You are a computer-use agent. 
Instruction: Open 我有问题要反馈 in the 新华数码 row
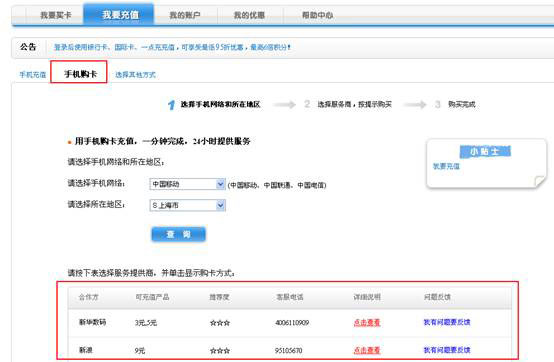[447, 322]
